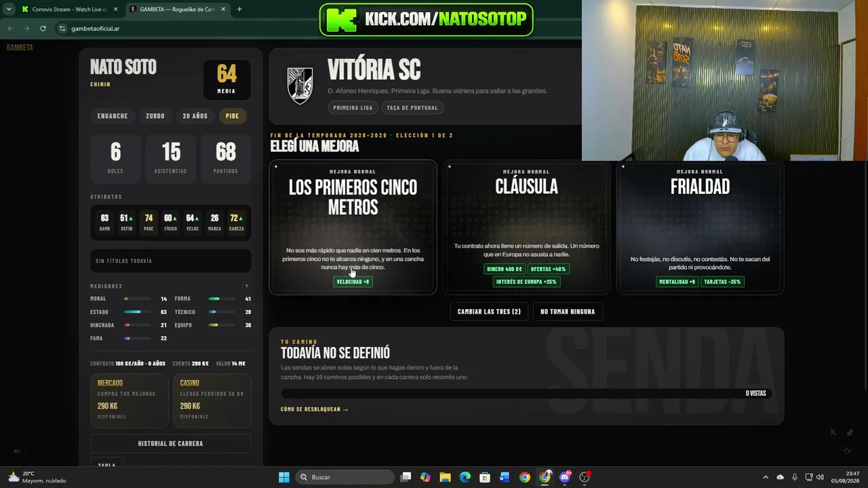Click the TikTok social icon
Screen dimensions: 868x488
tap(850, 432)
